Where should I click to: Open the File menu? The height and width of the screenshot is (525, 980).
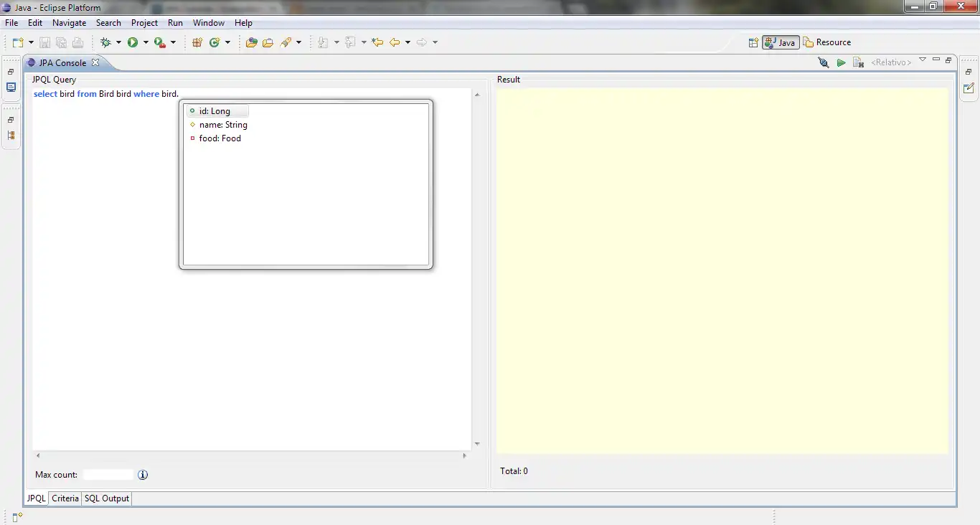(x=11, y=23)
